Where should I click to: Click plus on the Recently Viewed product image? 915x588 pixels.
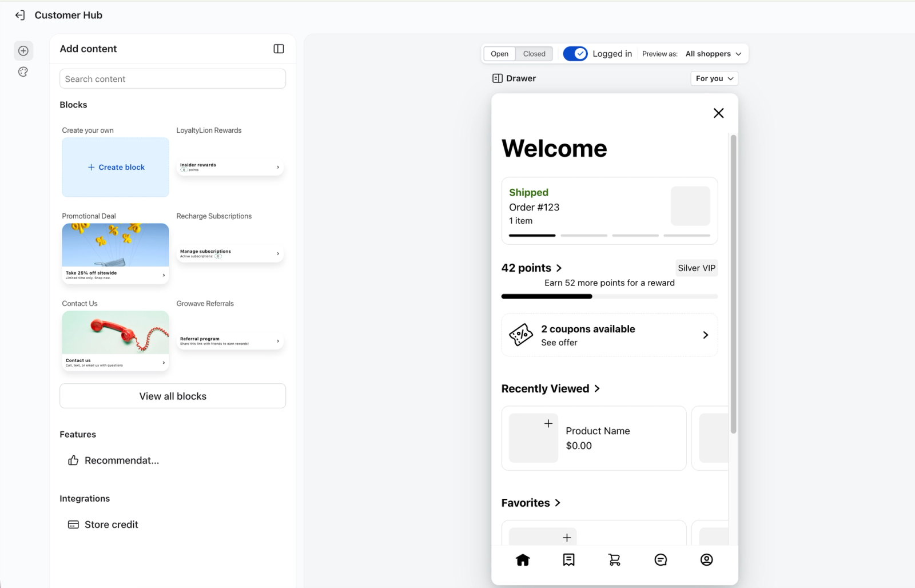[548, 423]
